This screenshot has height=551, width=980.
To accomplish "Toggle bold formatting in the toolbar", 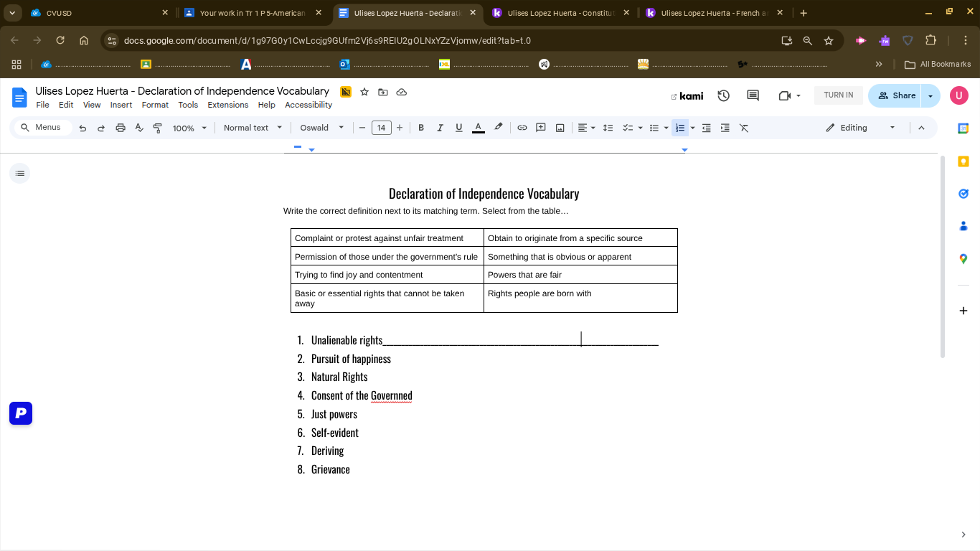I will tap(421, 127).
